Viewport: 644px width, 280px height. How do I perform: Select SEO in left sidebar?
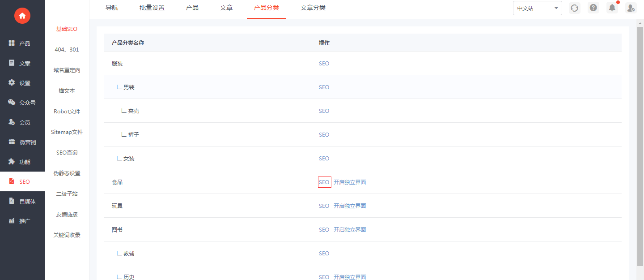point(22,181)
